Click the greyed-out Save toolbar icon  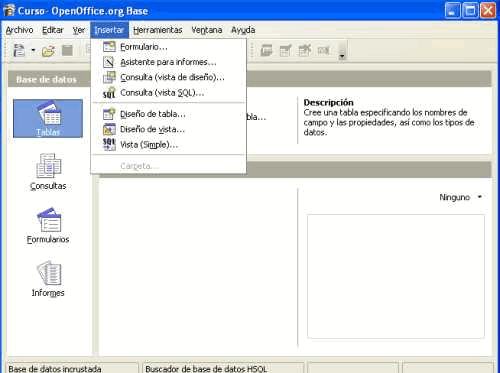click(x=67, y=51)
